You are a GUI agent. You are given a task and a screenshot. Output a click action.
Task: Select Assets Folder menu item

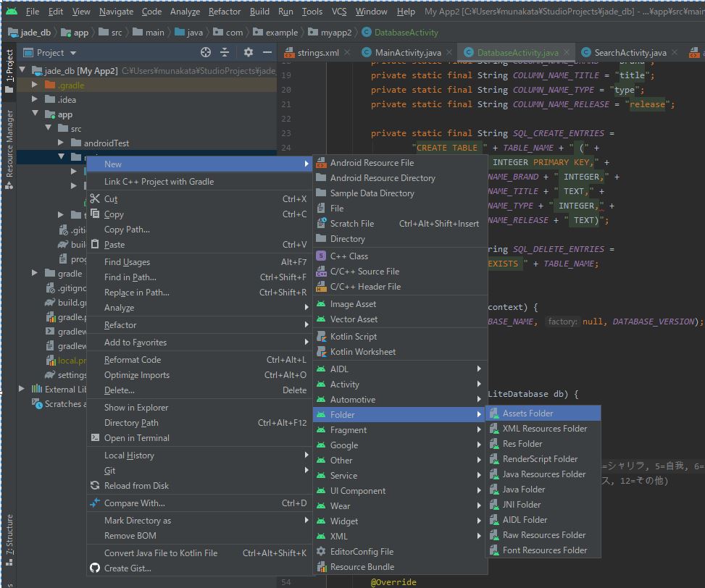[527, 413]
